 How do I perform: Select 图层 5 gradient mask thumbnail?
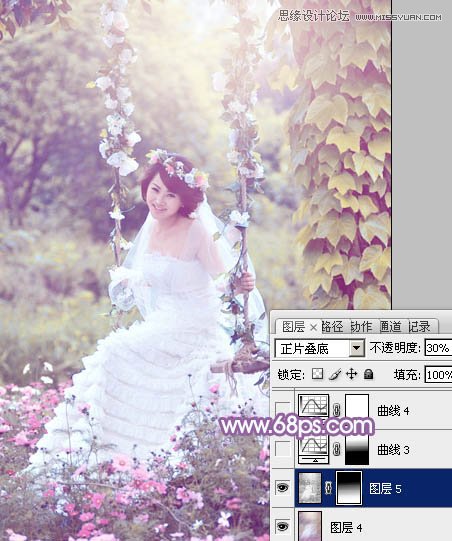[349, 488]
